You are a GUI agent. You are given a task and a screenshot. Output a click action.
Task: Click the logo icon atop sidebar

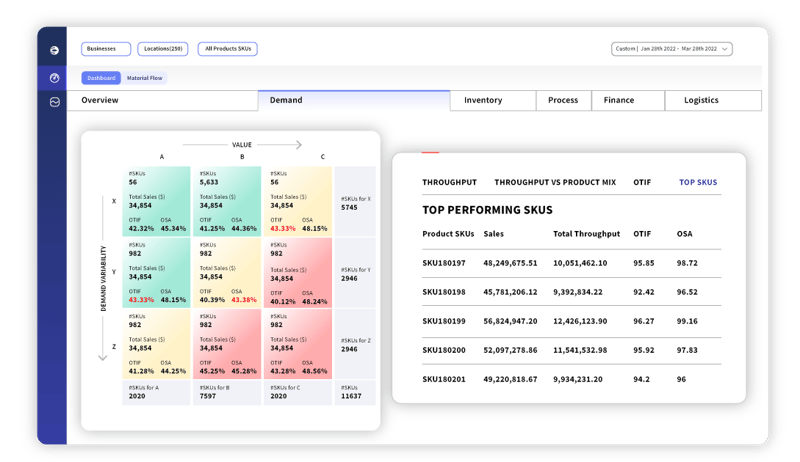click(x=55, y=50)
